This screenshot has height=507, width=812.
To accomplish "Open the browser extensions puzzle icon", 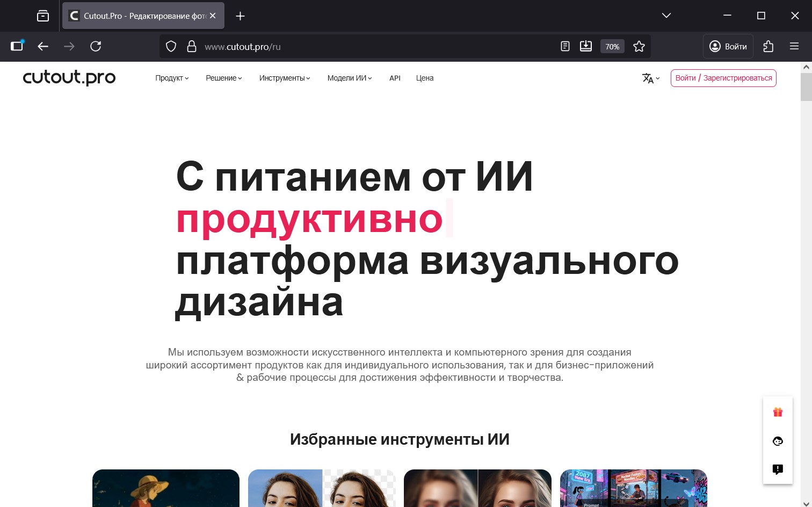I will pos(768,46).
